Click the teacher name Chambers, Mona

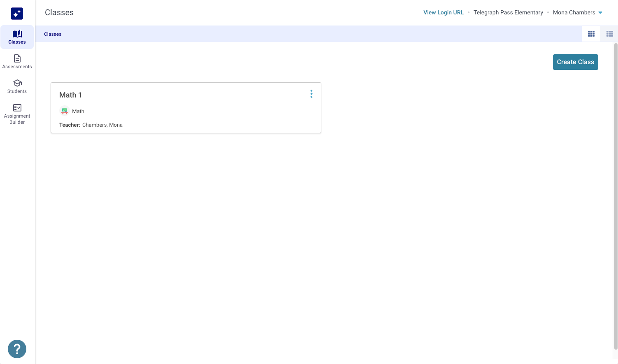click(x=102, y=125)
